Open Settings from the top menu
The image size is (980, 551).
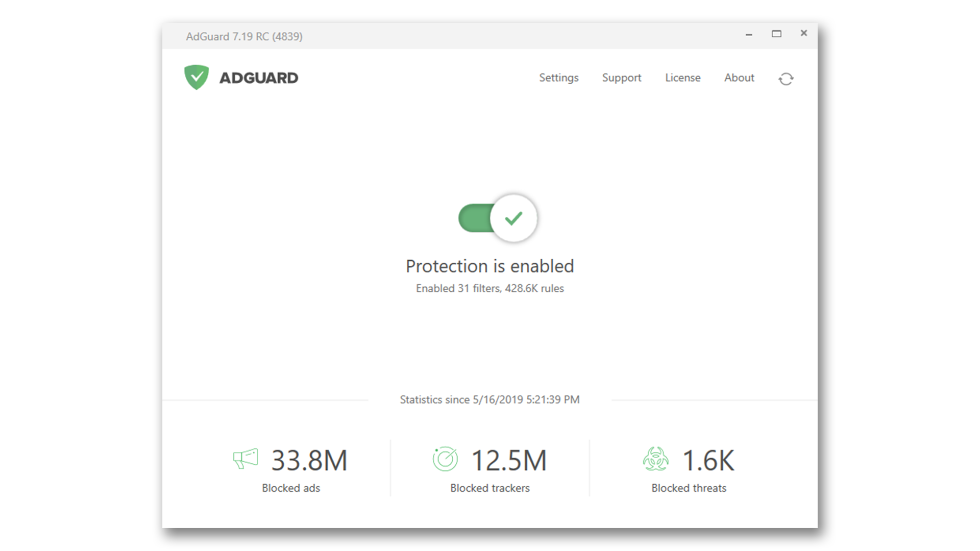pos(558,78)
